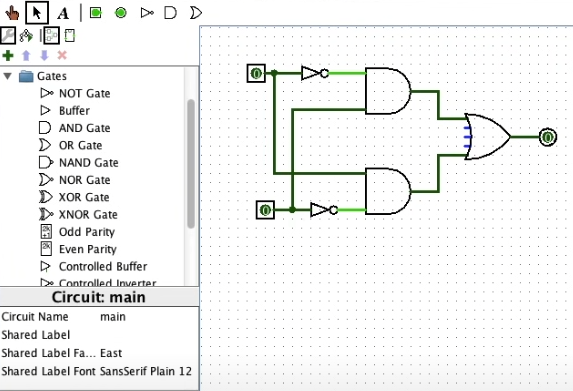Screen dimensions: 573x391
Task: Add an input pin from toolbar
Action: (x=95, y=13)
